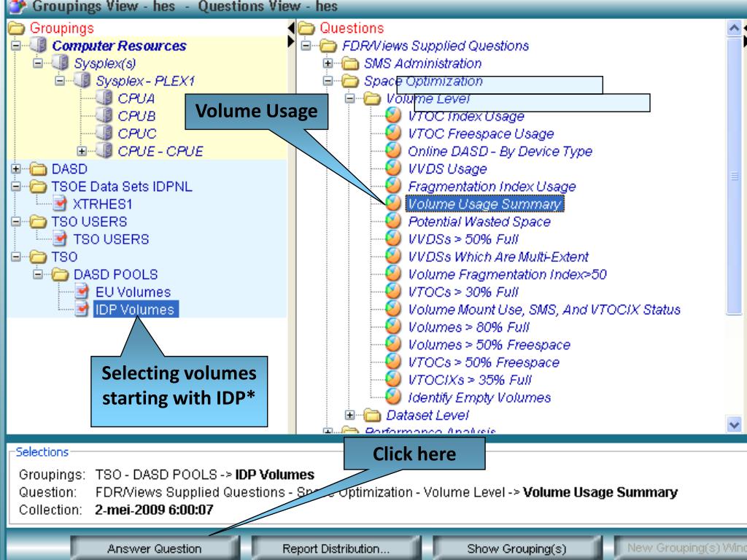Collapse the Computer Resources tree node
The image size is (747, 560).
click(x=16, y=46)
